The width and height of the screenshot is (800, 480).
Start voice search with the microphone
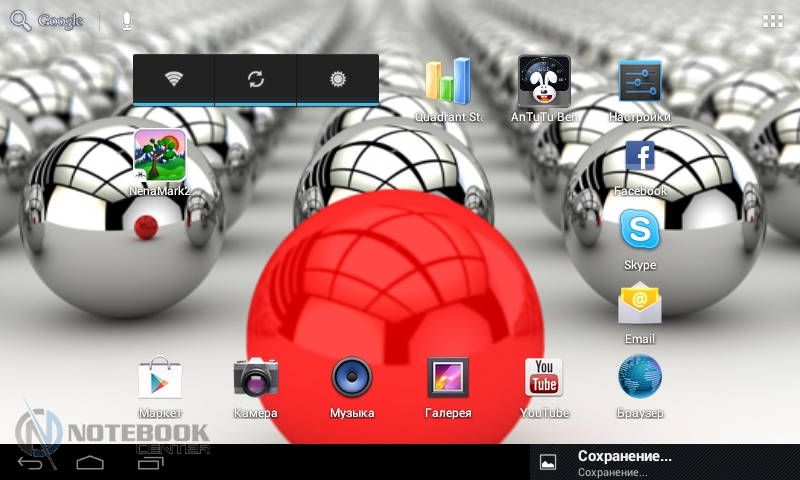click(x=127, y=20)
